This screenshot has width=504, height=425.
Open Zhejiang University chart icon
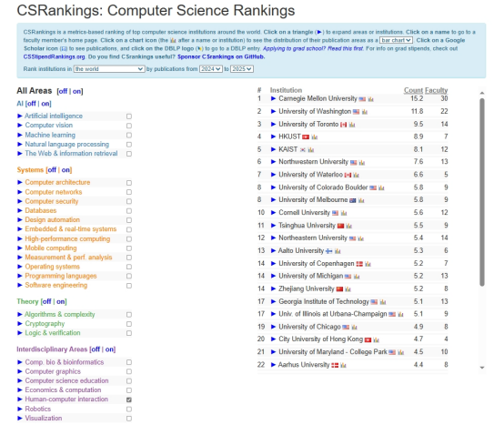[348, 289]
